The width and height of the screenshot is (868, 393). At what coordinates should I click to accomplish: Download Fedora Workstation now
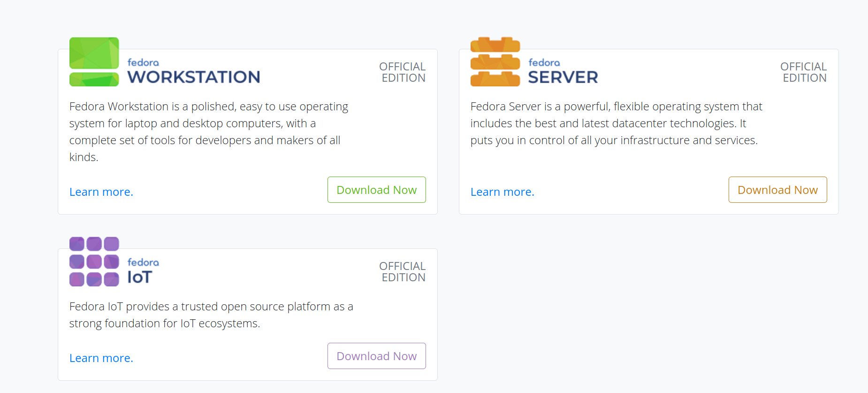point(377,190)
